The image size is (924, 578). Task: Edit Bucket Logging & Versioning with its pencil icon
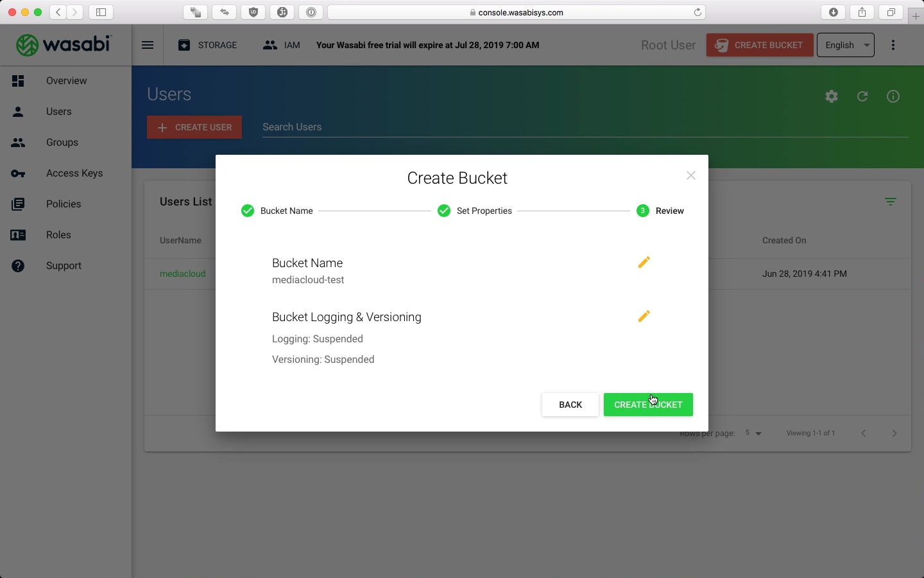point(644,316)
